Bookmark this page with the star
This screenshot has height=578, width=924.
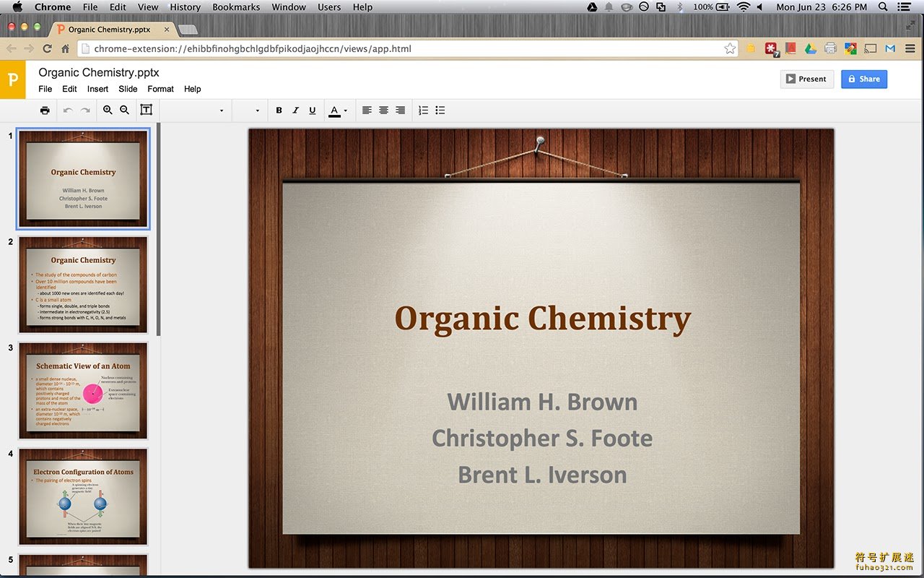(730, 48)
